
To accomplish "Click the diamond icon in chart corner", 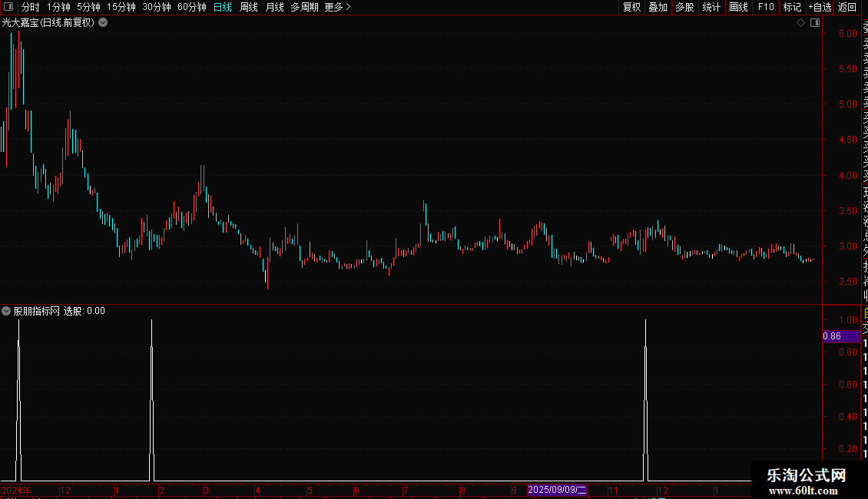I will point(800,23).
